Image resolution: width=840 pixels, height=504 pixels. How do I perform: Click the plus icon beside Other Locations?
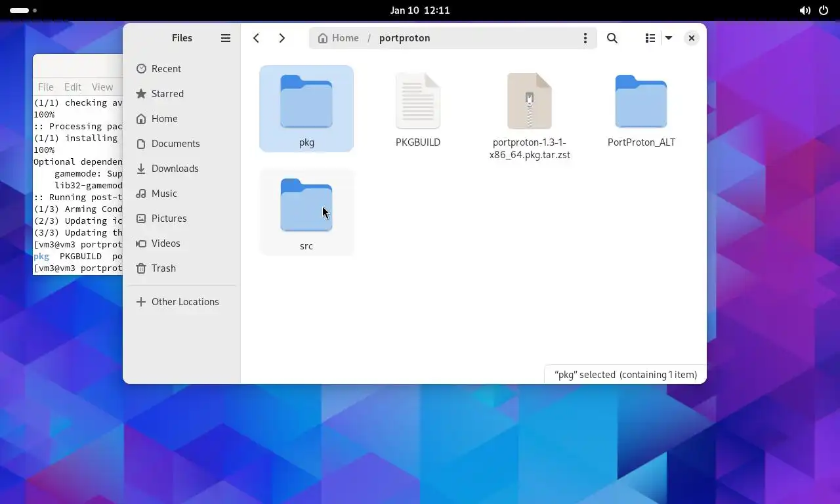141,302
